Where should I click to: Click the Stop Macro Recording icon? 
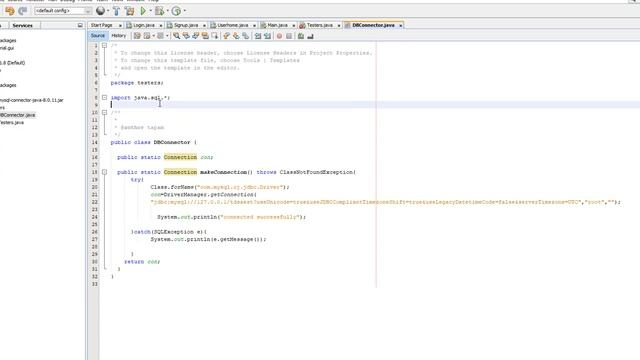pyautogui.click(x=289, y=36)
